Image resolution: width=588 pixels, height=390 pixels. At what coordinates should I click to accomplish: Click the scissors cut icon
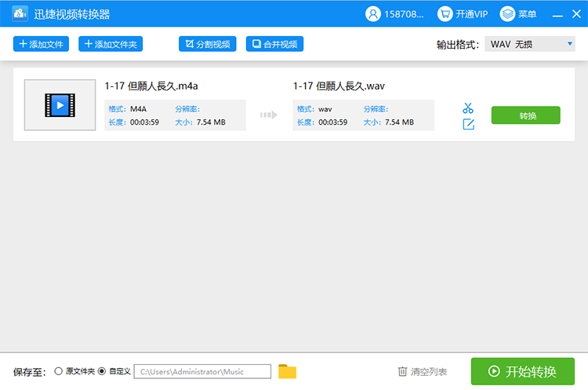[x=468, y=108]
